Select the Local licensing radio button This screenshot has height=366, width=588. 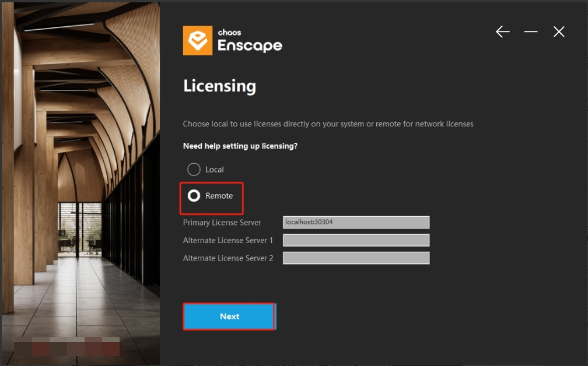194,170
